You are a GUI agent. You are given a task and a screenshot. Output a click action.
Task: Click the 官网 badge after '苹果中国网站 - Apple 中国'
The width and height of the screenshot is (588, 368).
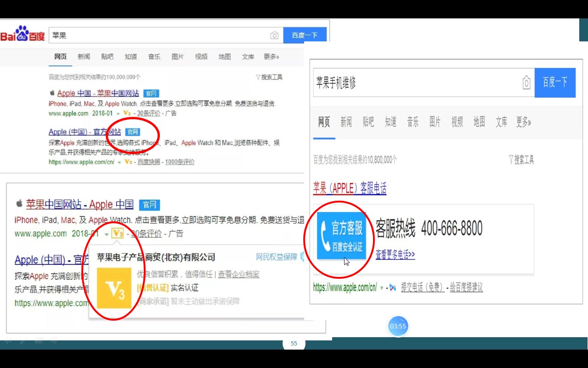tap(150, 205)
